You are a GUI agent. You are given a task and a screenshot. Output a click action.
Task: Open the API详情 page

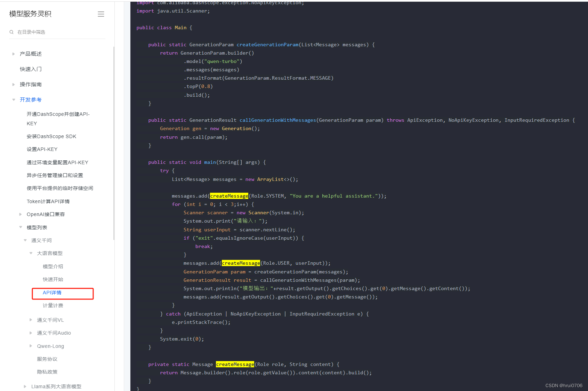pos(52,293)
